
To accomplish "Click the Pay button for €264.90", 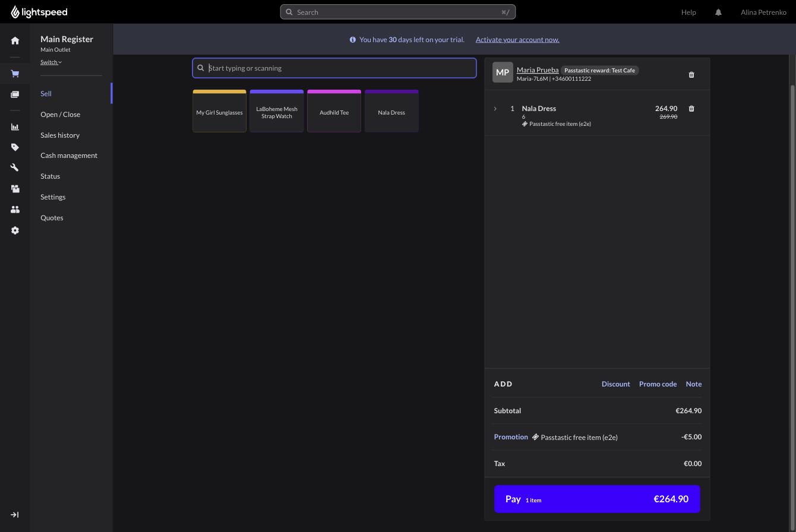I will 597,499.
